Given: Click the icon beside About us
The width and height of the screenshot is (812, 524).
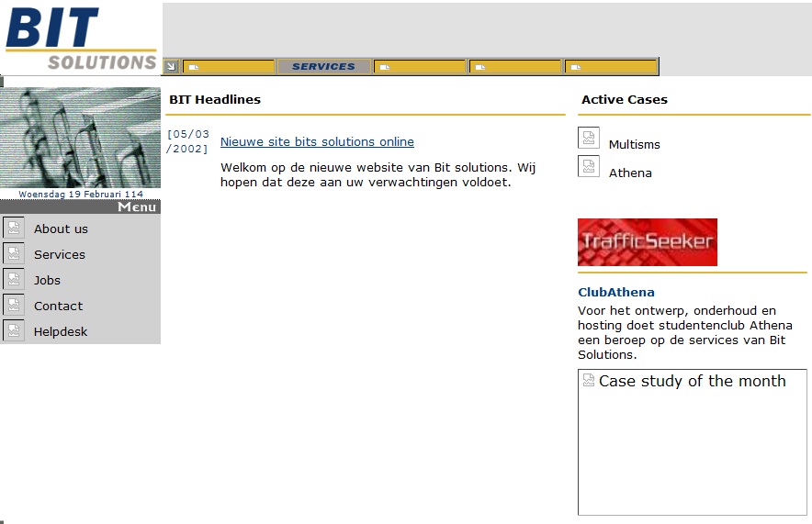Looking at the screenshot, I should pos(14,228).
